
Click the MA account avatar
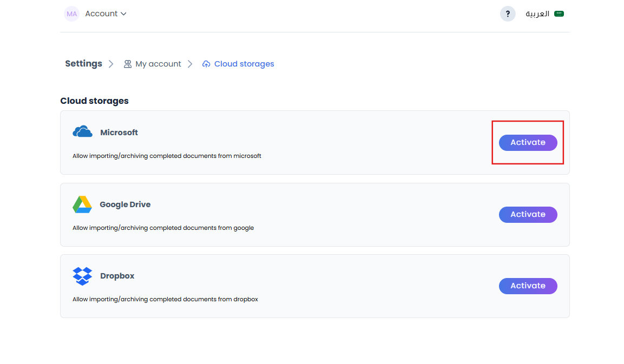point(71,14)
